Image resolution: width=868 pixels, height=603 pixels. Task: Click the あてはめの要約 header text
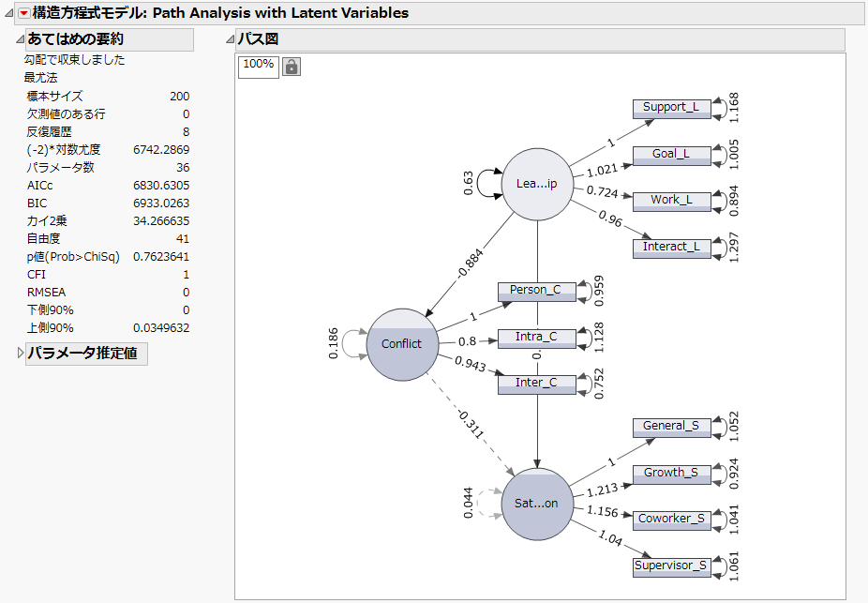point(76,39)
